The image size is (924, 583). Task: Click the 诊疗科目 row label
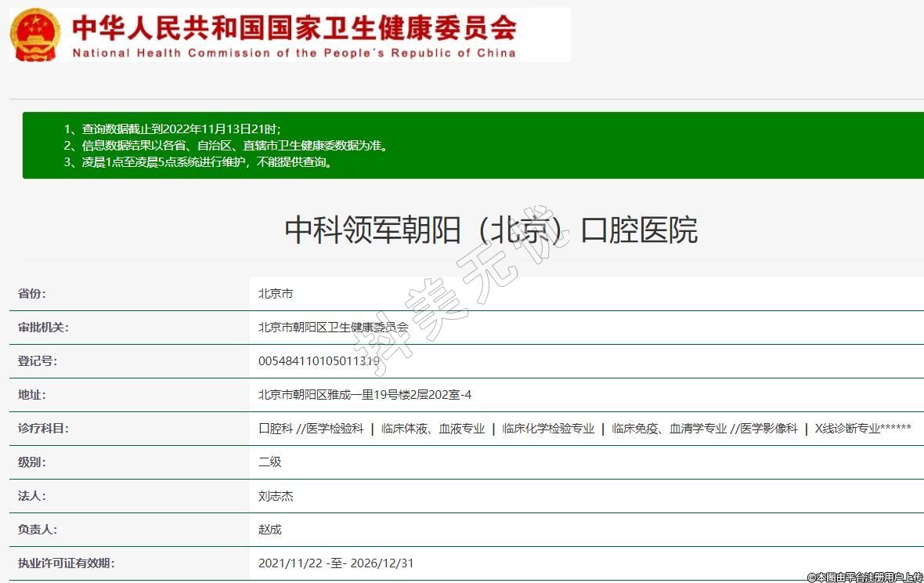pyautogui.click(x=43, y=429)
